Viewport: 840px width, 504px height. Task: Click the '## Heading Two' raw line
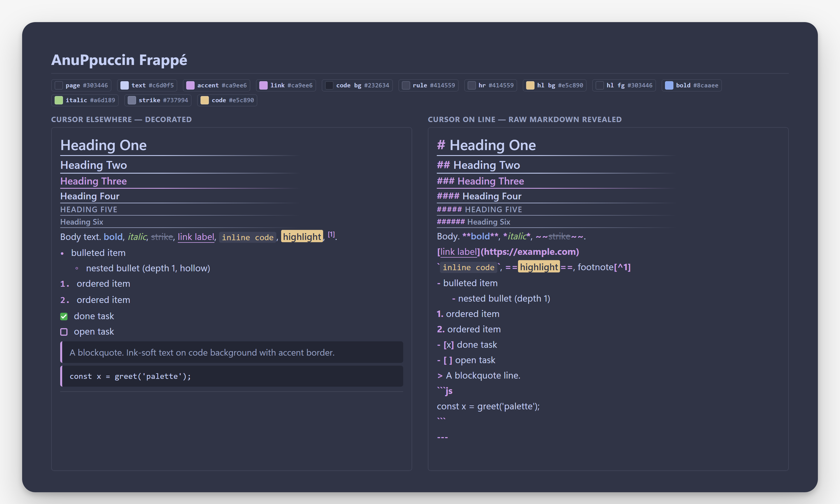tap(479, 165)
